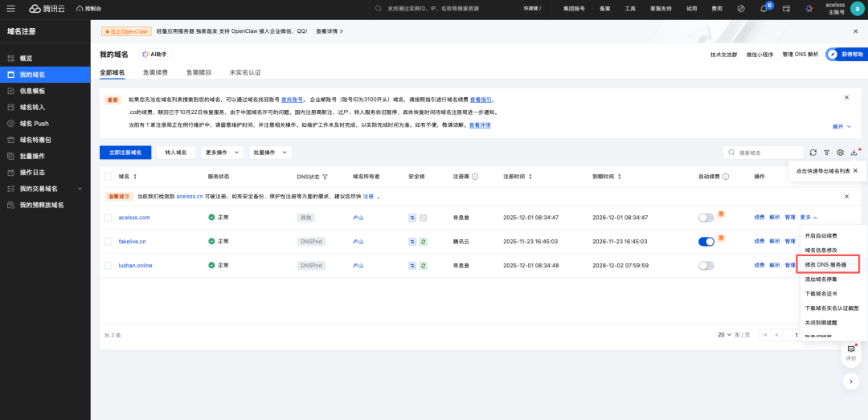The width and height of the screenshot is (868, 420).
Task: Open the 批量操作 dropdown
Action: coord(270,152)
